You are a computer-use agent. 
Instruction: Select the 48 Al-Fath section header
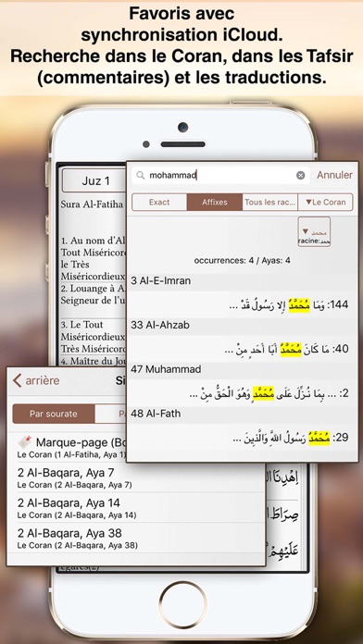[x=243, y=414]
